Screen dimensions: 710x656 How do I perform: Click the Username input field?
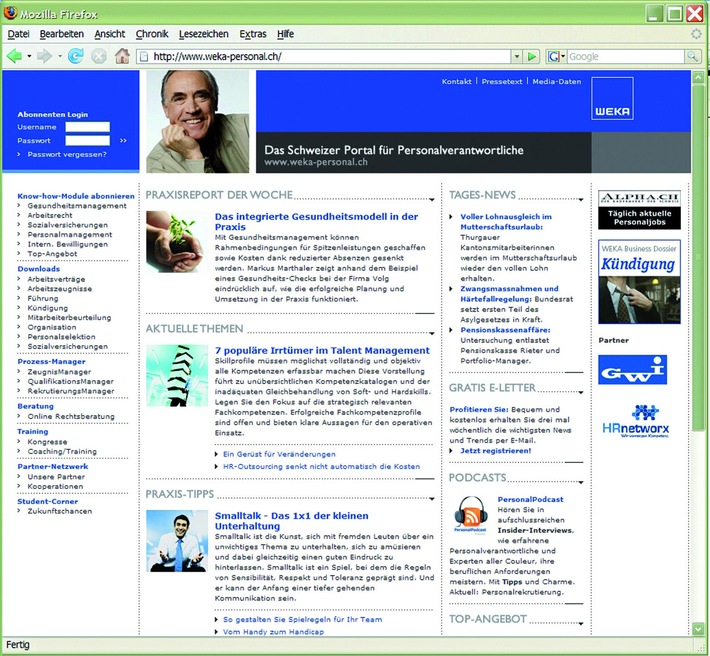(x=88, y=127)
